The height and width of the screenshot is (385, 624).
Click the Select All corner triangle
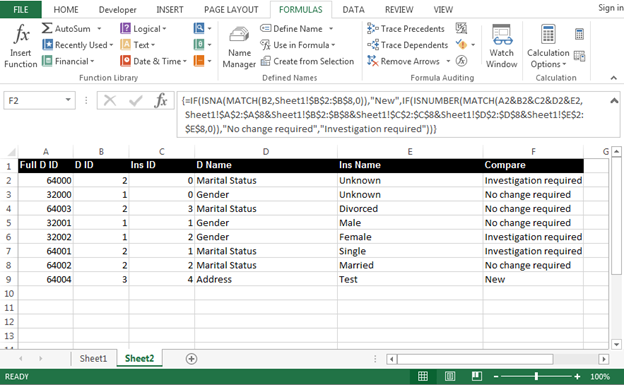pos(11,152)
